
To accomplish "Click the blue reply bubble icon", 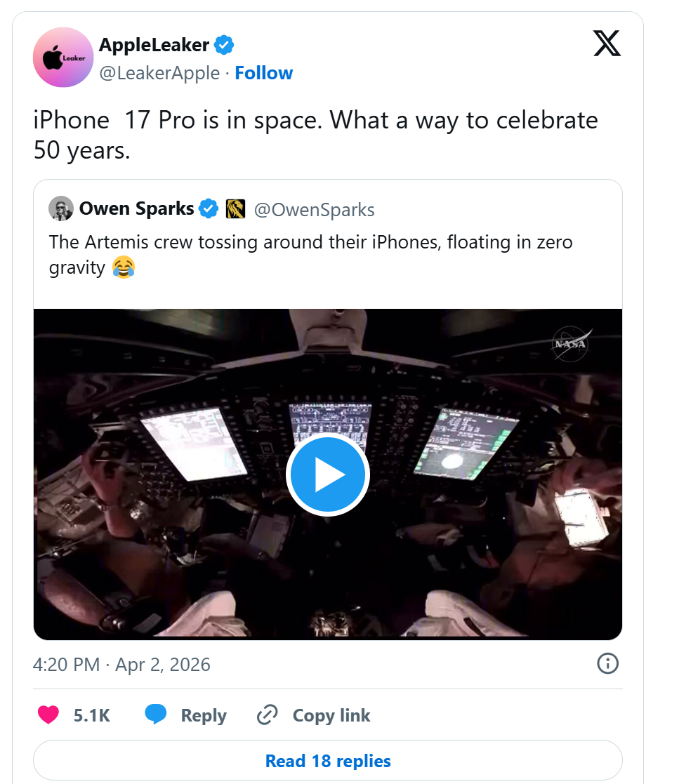I will tap(156, 715).
